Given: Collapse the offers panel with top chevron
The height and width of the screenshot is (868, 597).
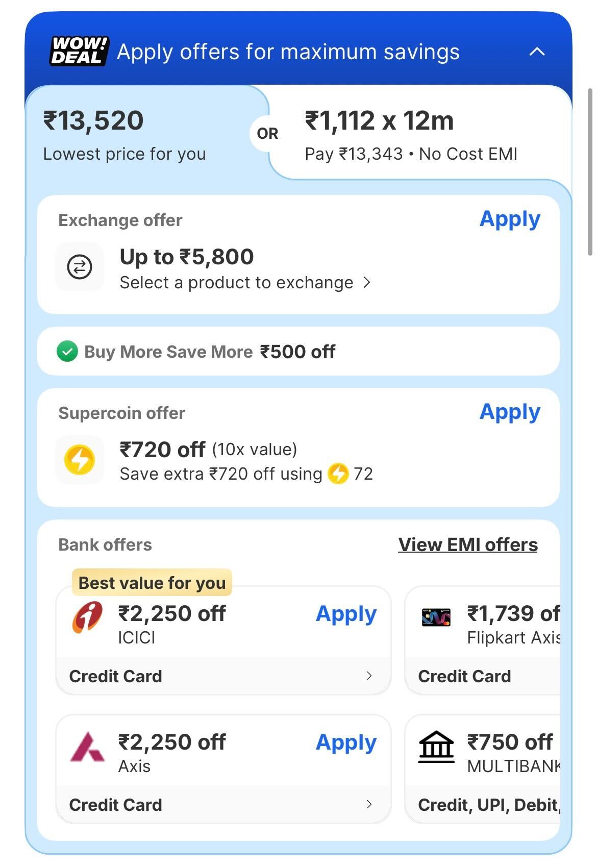Looking at the screenshot, I should (537, 52).
